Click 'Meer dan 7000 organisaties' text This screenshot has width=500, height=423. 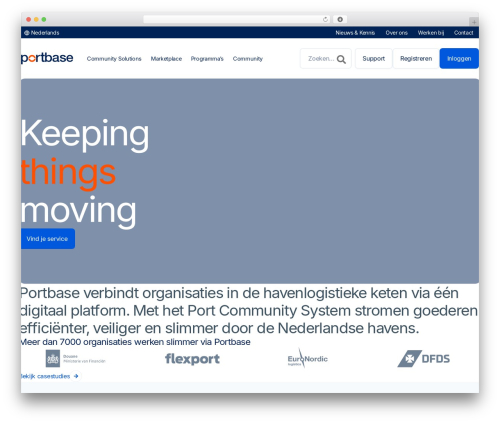pos(135,342)
